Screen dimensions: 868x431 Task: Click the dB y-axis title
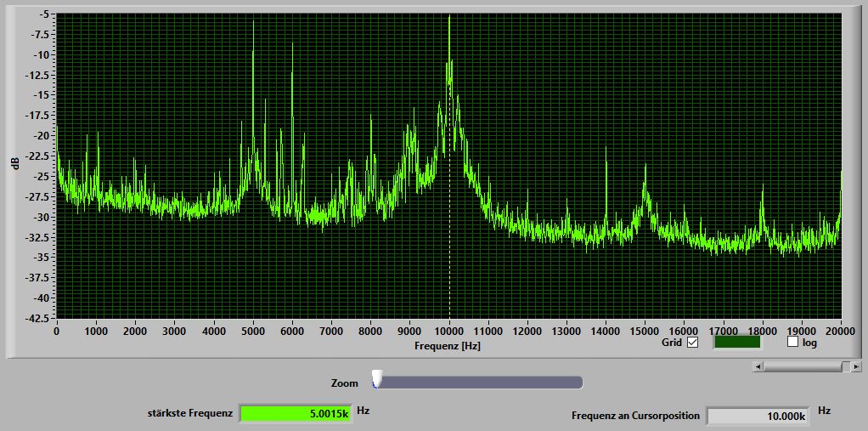(x=16, y=163)
